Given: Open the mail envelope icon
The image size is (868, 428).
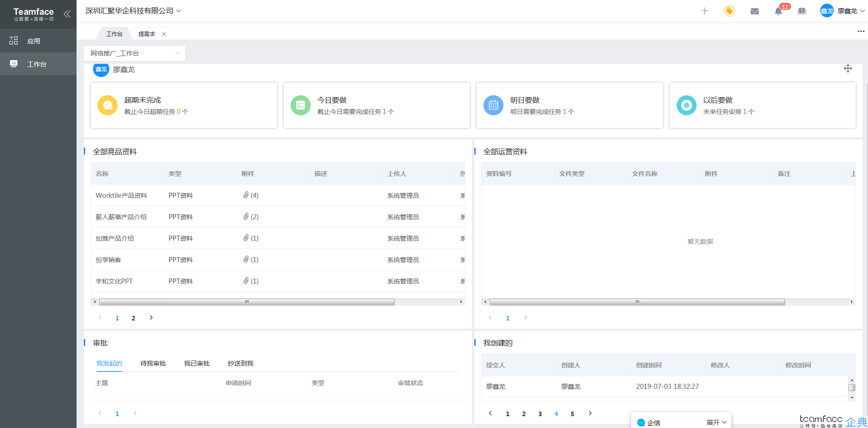Looking at the screenshot, I should point(755,11).
